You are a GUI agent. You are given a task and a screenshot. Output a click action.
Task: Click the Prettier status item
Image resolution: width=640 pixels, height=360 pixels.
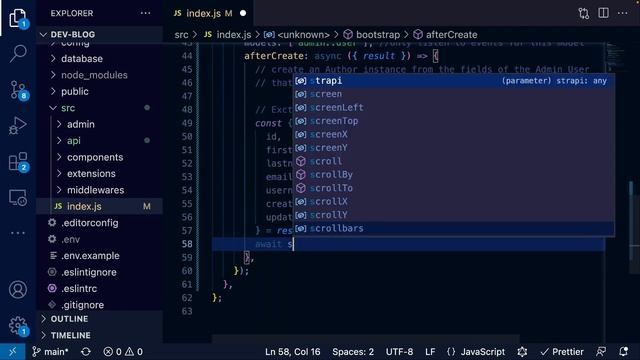click(562, 351)
